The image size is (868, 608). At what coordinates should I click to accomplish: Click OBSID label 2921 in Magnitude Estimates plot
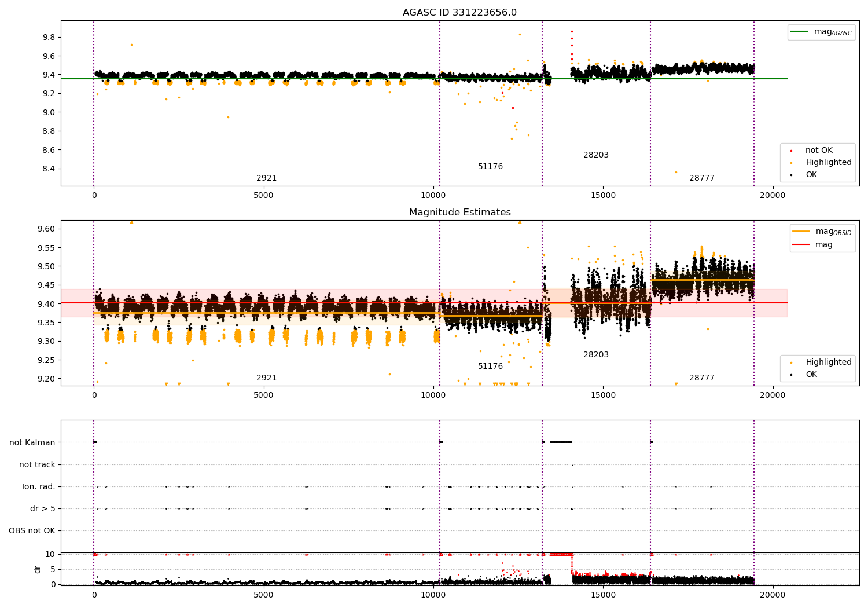click(266, 378)
